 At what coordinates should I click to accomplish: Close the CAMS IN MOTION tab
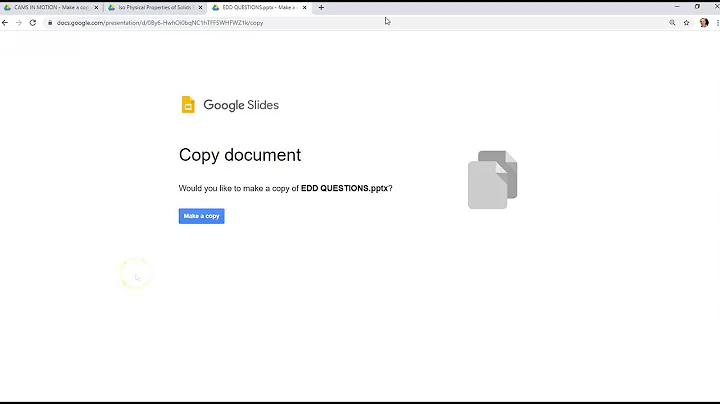(96, 8)
